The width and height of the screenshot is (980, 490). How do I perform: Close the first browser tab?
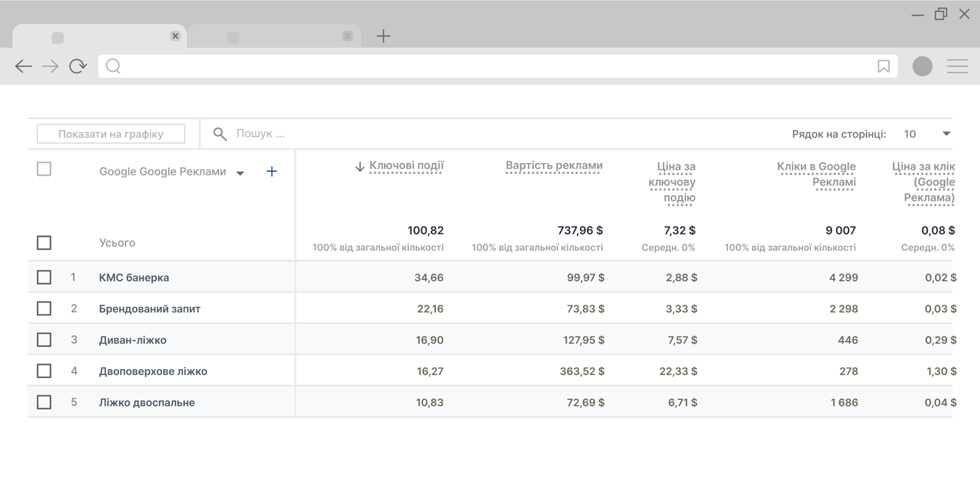click(176, 36)
